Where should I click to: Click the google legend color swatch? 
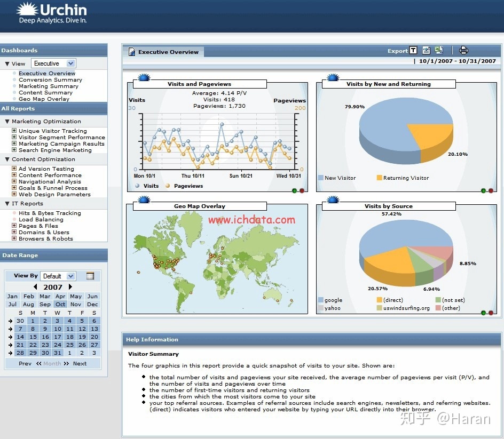[321, 300]
